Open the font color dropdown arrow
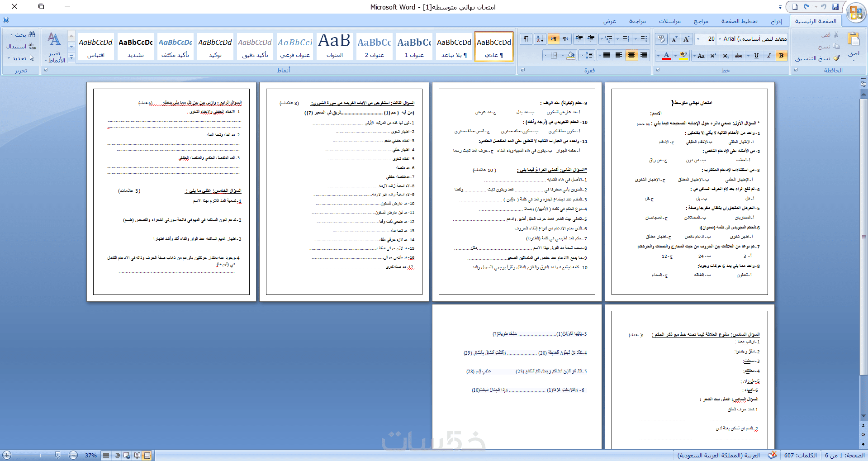 click(x=658, y=56)
